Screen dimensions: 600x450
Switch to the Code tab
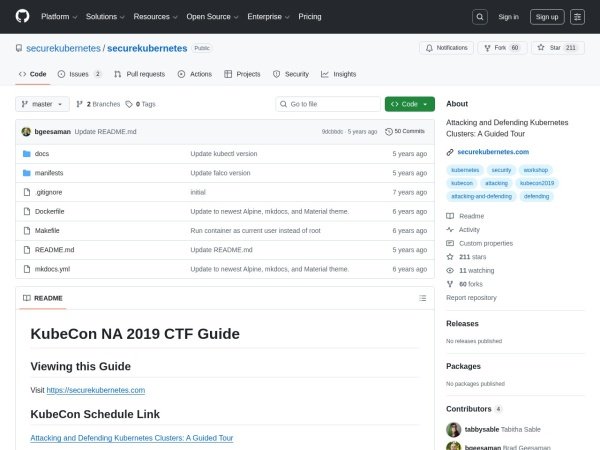(33, 74)
